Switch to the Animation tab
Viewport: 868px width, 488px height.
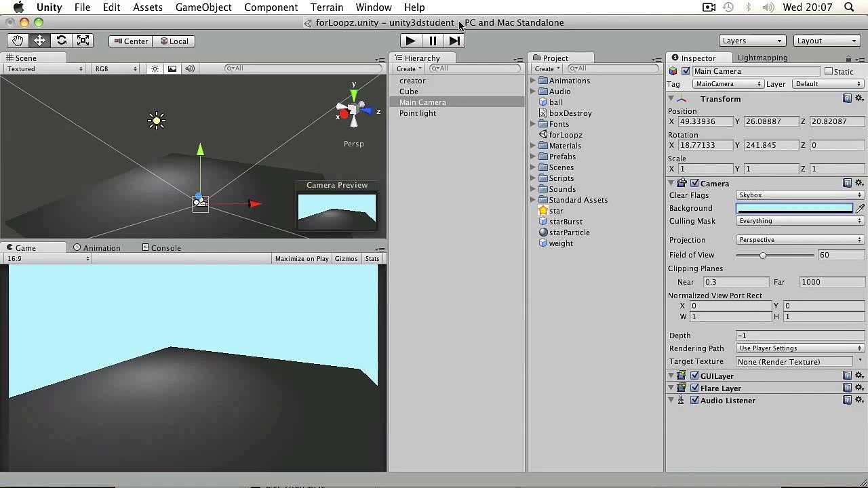click(97, 248)
